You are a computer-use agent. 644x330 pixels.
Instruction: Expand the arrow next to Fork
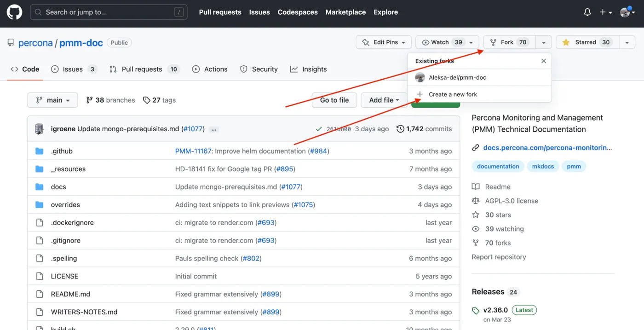coord(544,42)
